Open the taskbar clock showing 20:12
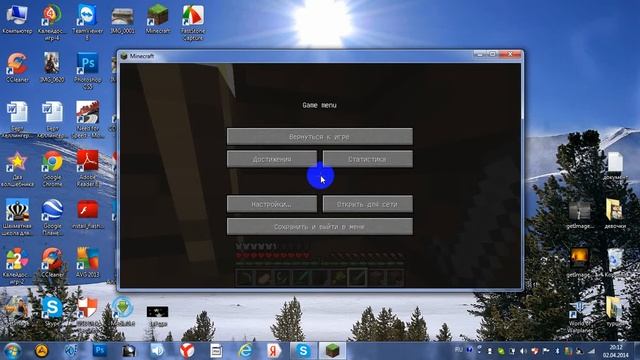 pos(616,351)
